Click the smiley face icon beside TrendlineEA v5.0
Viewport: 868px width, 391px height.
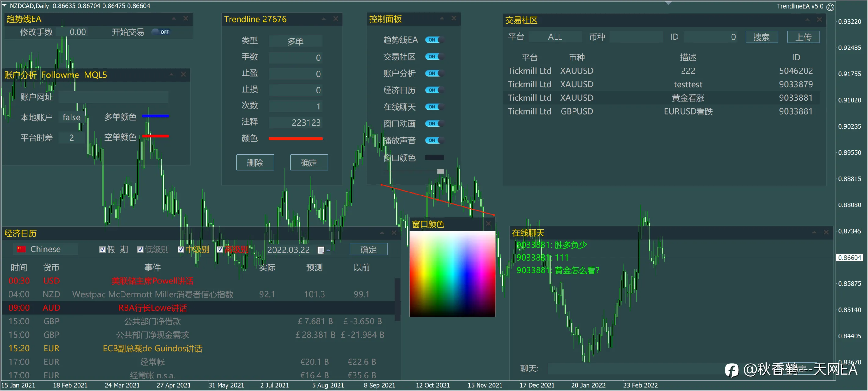[830, 7]
